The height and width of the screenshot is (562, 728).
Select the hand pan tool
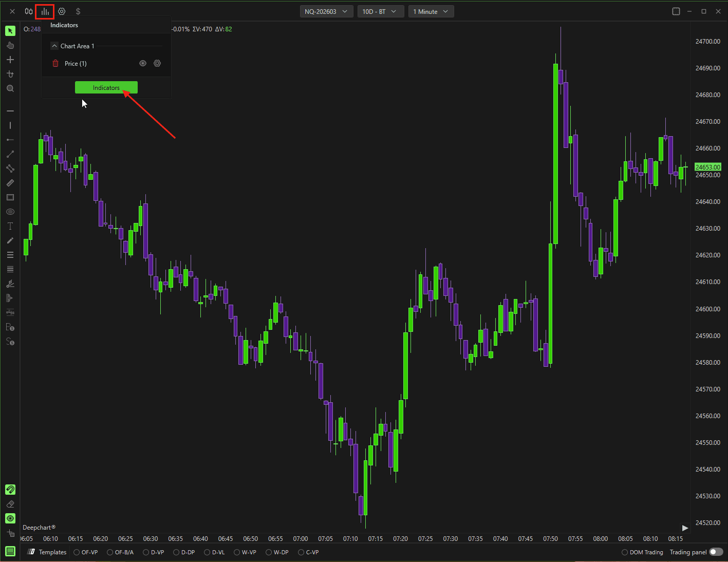pyautogui.click(x=10, y=45)
